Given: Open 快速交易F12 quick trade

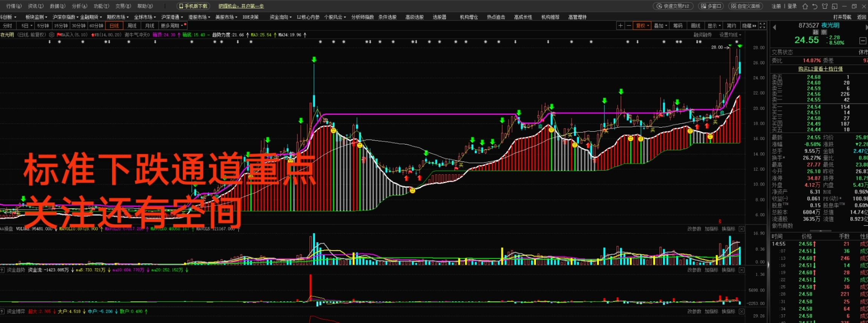Looking at the screenshot, I should click(673, 6).
